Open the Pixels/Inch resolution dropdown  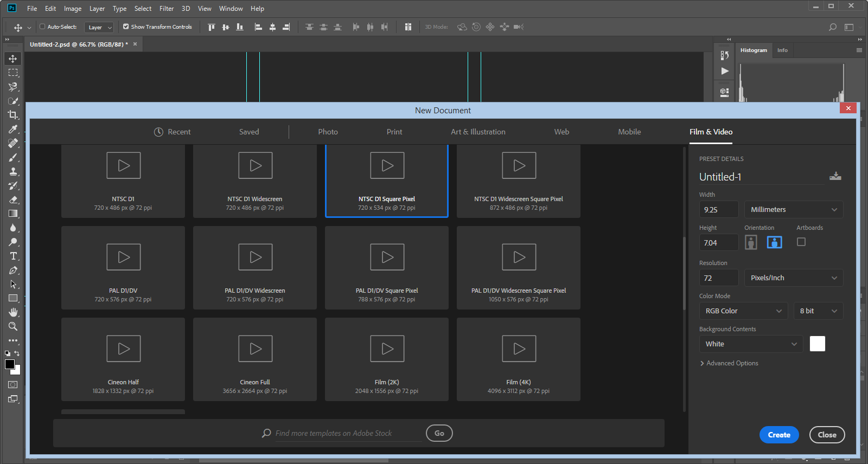(794, 278)
